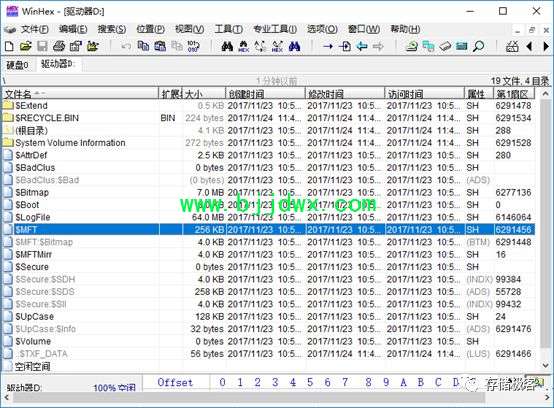Click the Go to sector icon
554x408 pixels.
click(345, 46)
